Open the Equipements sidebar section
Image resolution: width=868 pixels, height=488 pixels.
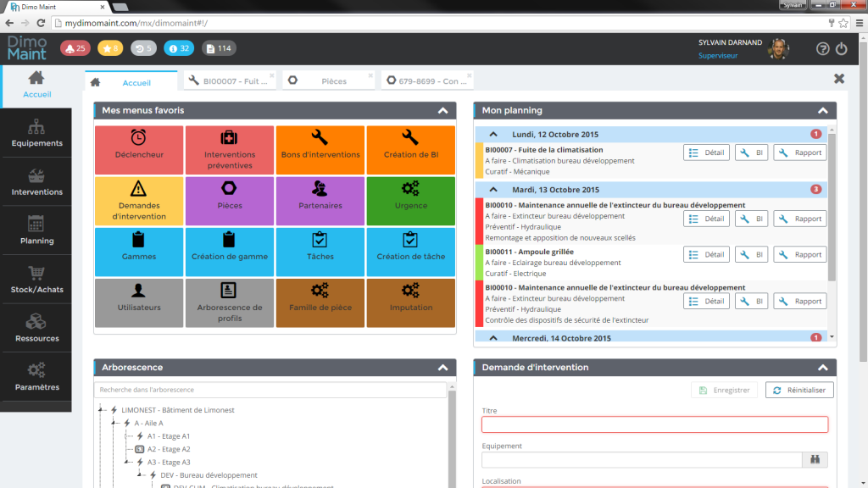tap(36, 133)
